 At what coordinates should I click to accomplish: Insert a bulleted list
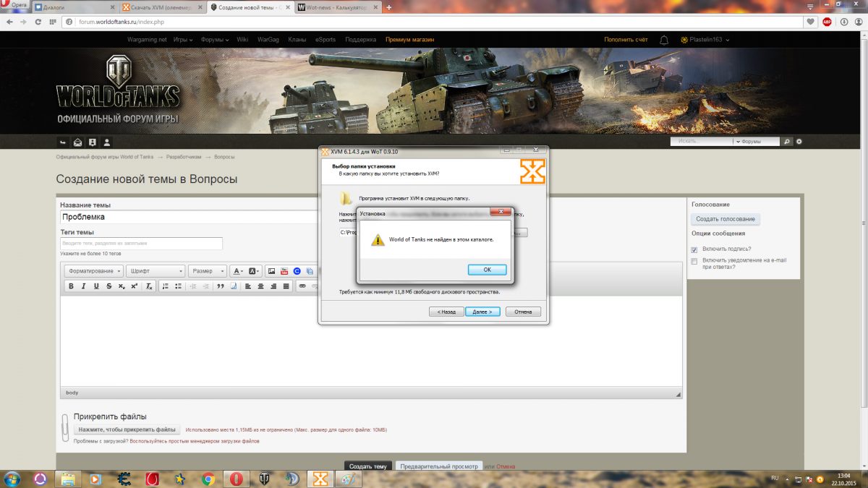[178, 286]
